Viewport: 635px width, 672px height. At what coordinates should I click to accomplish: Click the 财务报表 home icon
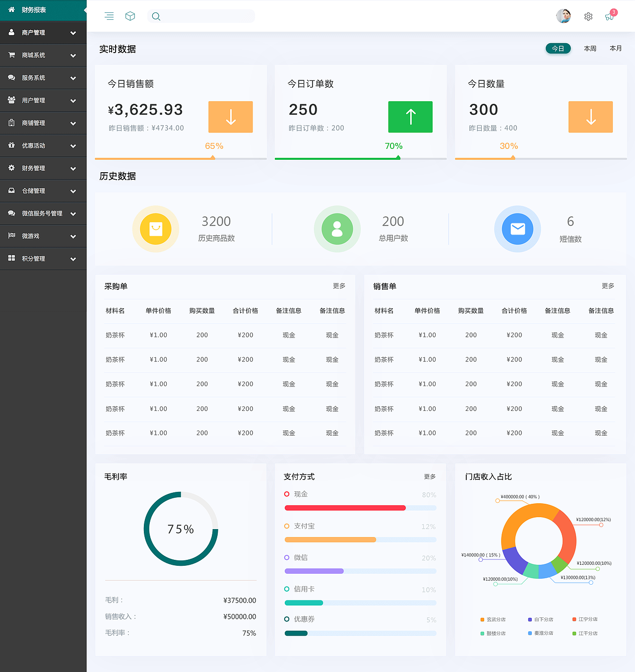click(11, 9)
